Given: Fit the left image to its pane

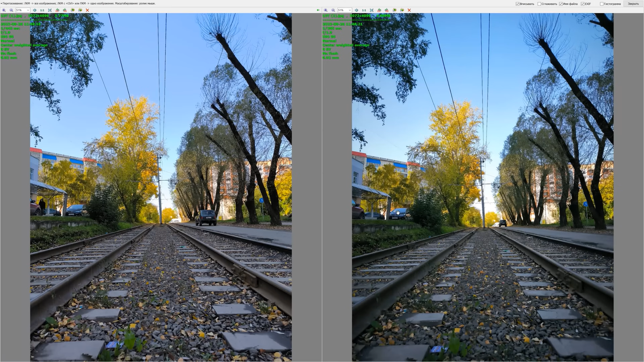Looking at the screenshot, I should point(50,10).
